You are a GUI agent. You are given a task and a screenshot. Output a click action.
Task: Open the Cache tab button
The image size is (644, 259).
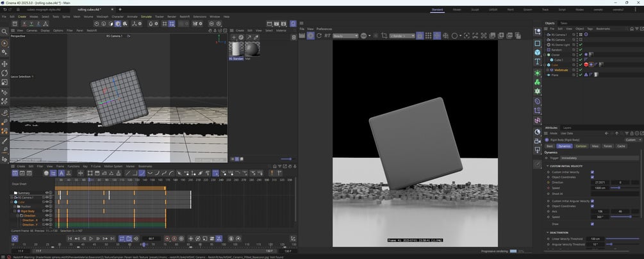click(621, 146)
